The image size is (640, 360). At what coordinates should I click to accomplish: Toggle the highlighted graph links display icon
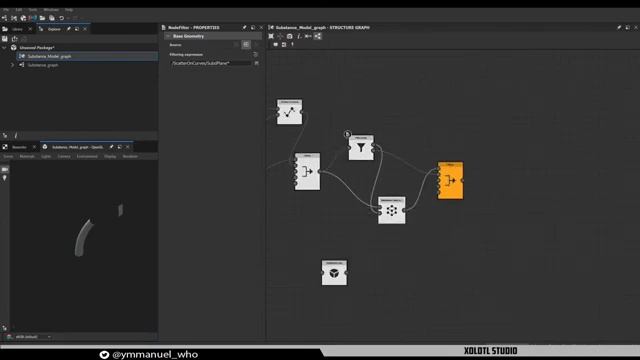tap(318, 36)
